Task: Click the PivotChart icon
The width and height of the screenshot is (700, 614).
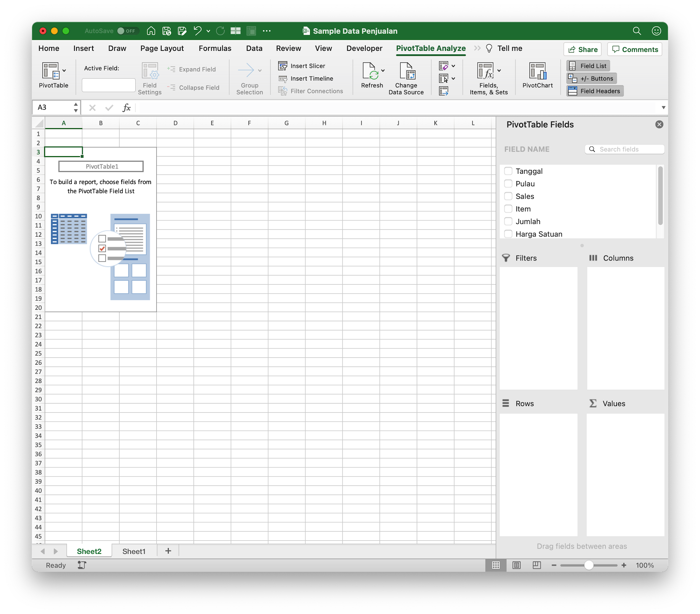Action: coord(537,71)
